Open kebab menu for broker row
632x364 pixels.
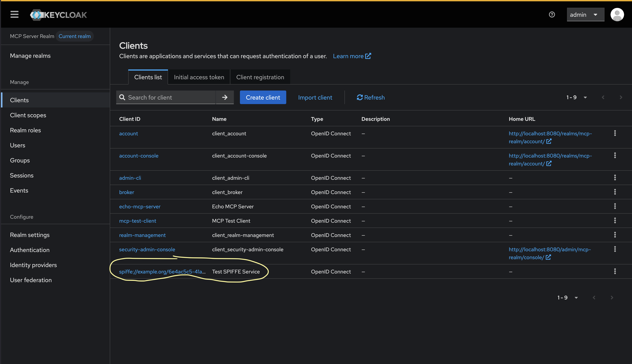[x=615, y=192]
